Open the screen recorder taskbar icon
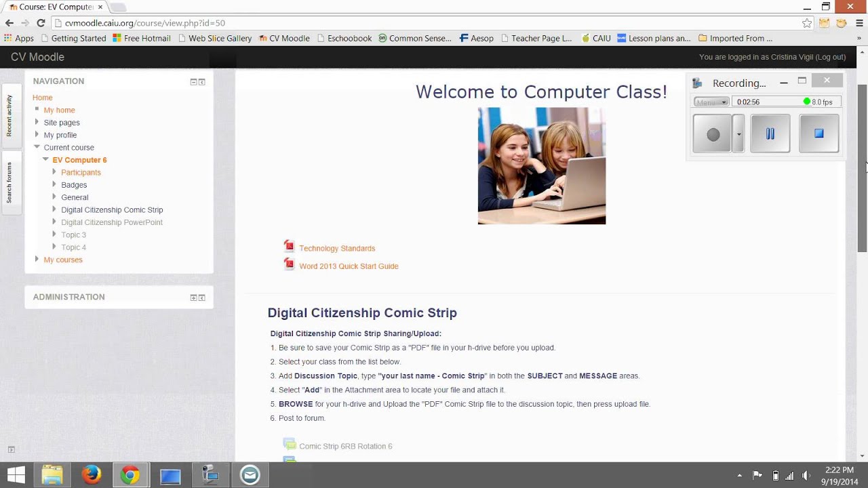 210,475
